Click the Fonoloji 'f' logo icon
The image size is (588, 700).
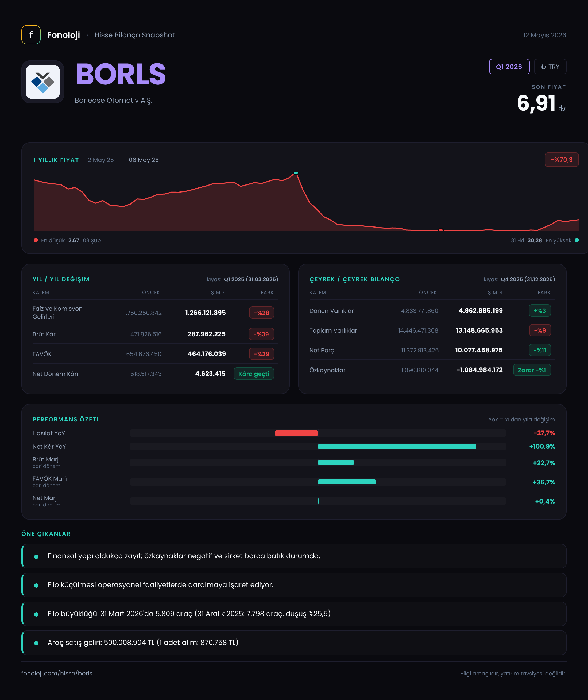point(31,35)
